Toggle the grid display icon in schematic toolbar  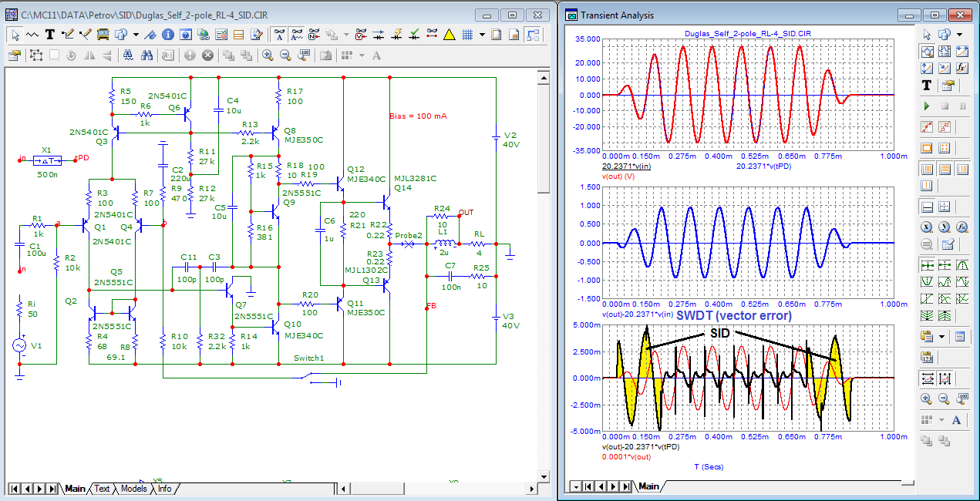click(x=467, y=35)
